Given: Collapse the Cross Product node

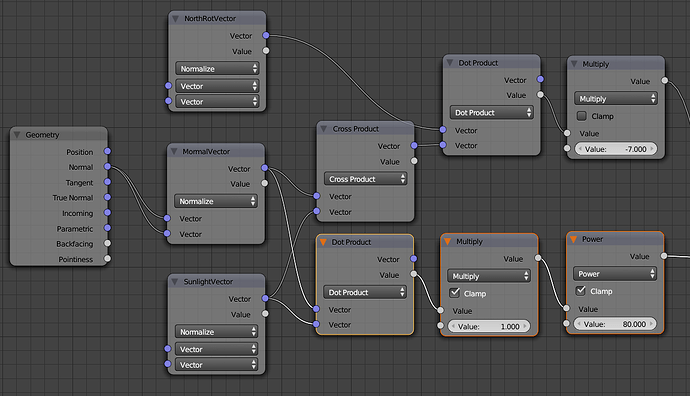Looking at the screenshot, I should 324,129.
